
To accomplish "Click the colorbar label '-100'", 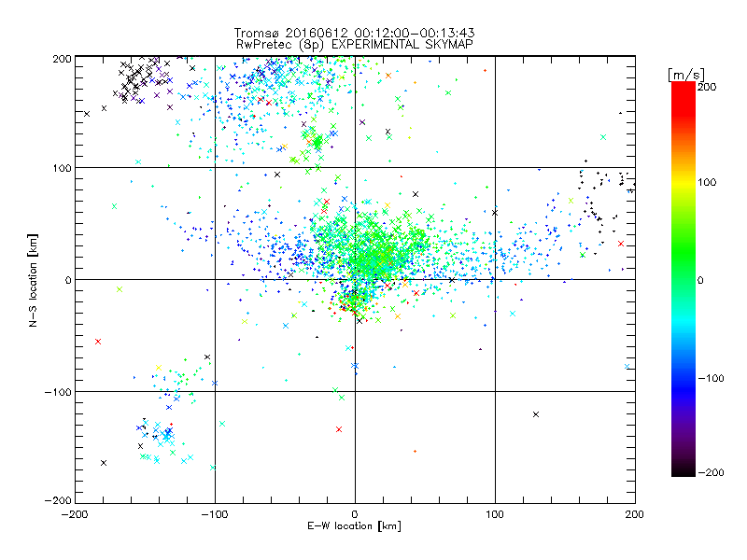I will tap(711, 379).
